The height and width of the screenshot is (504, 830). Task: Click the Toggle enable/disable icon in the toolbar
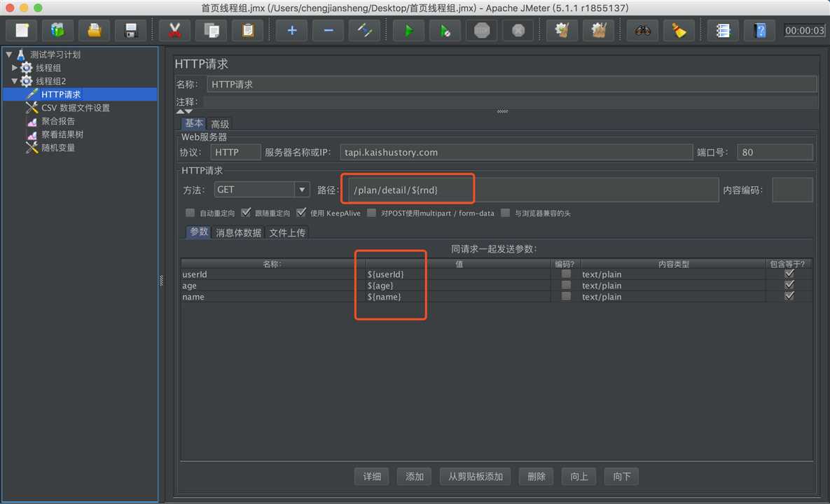coord(365,30)
